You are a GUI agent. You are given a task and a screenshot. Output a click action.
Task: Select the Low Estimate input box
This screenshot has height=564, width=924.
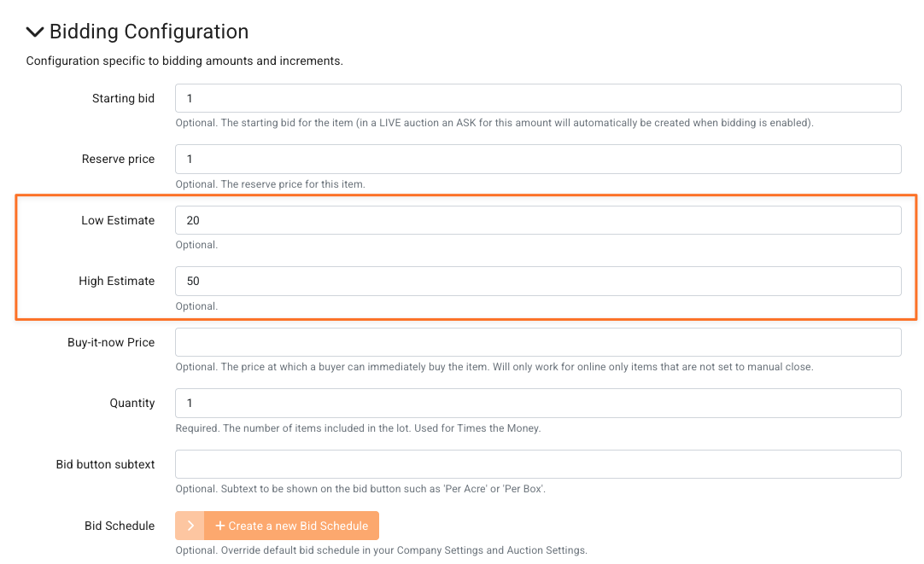538,220
